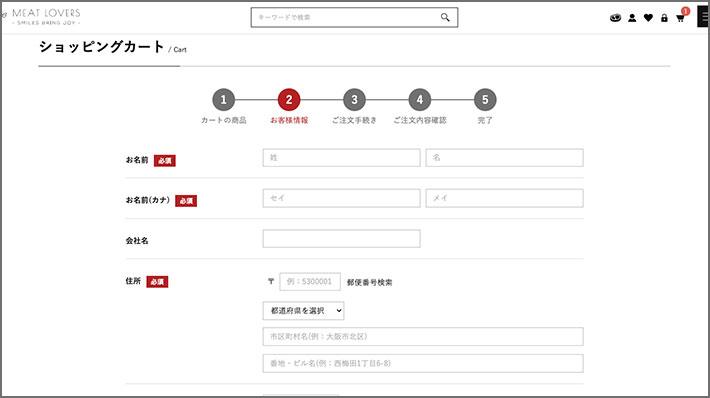Click the 市区町村名 address field
The height and width of the screenshot is (398, 710).
click(423, 336)
